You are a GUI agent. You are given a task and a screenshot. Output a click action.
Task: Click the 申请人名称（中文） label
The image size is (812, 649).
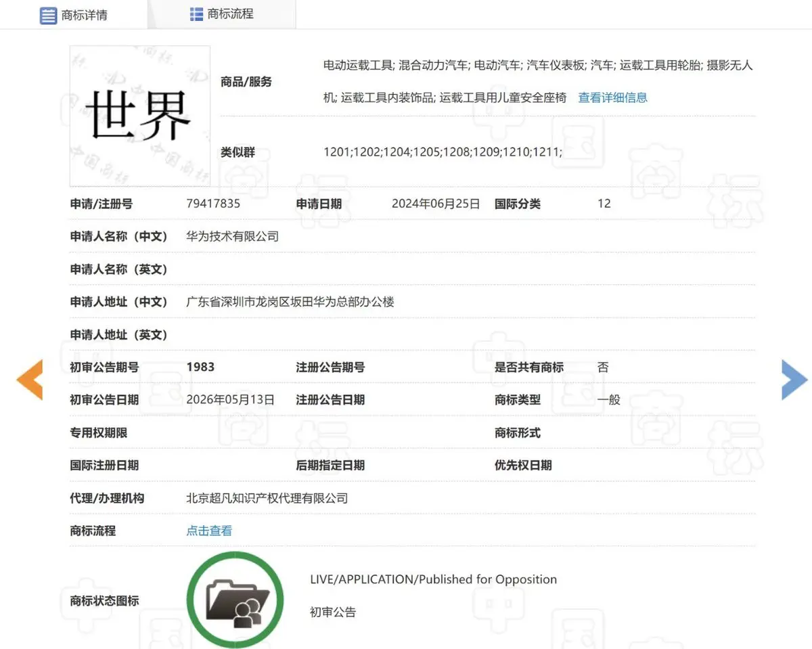click(119, 236)
